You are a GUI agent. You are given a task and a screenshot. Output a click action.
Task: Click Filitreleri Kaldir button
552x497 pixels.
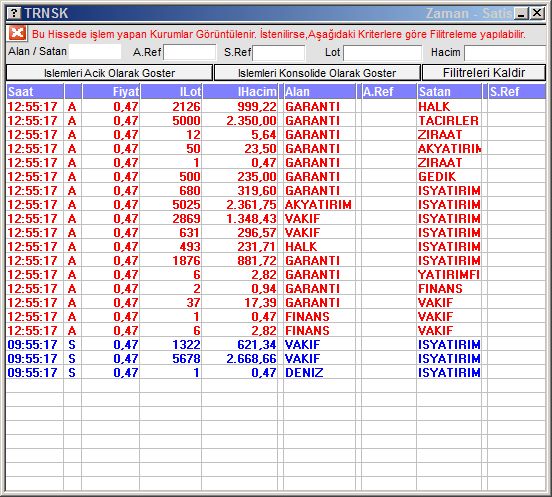pyautogui.click(x=484, y=73)
